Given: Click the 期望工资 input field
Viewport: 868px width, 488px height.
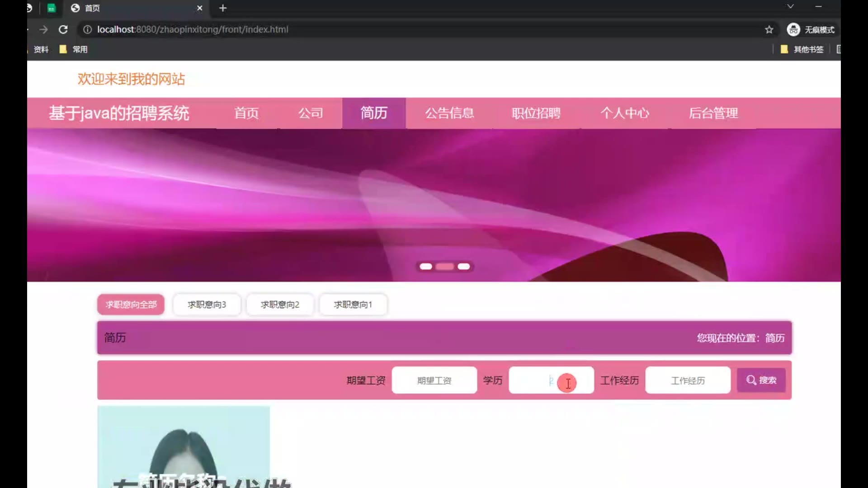Looking at the screenshot, I should (434, 380).
